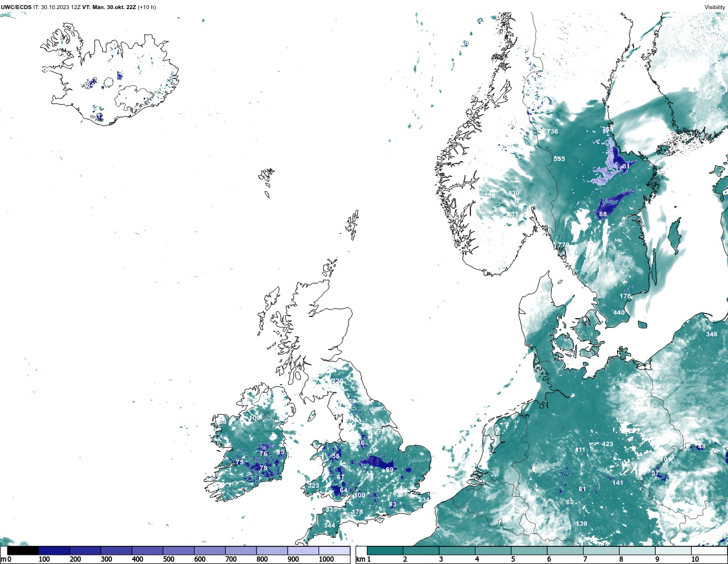Click the 139 value at bottom of map
728x564 pixels.
click(581, 524)
